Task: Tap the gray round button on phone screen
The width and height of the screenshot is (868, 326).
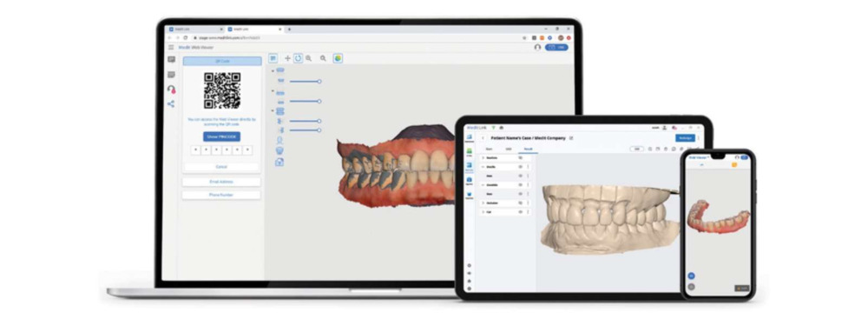Action: point(691,287)
